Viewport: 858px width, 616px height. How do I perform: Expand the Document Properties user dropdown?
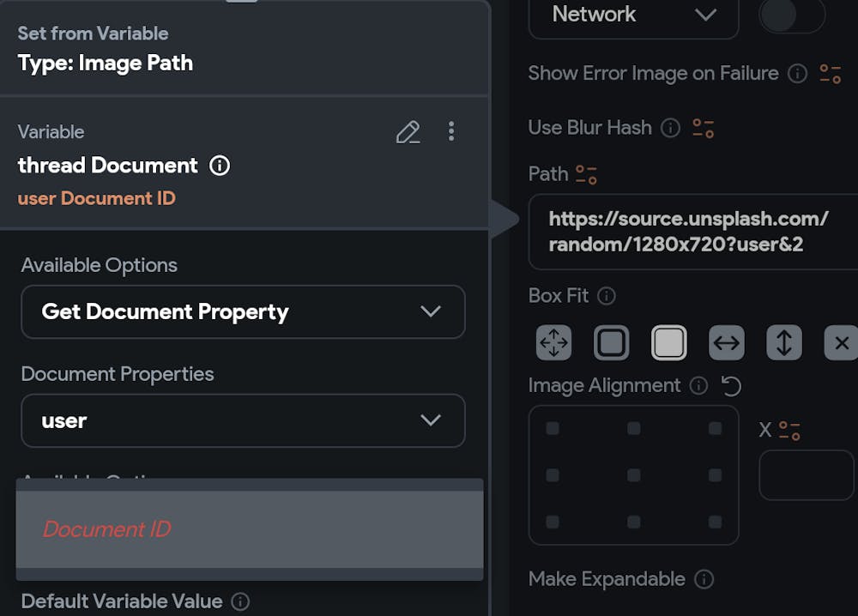[243, 420]
